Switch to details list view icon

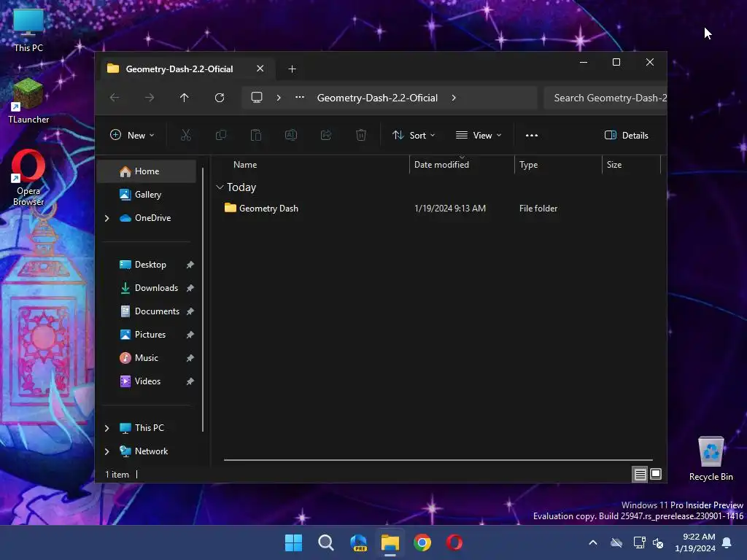point(640,474)
